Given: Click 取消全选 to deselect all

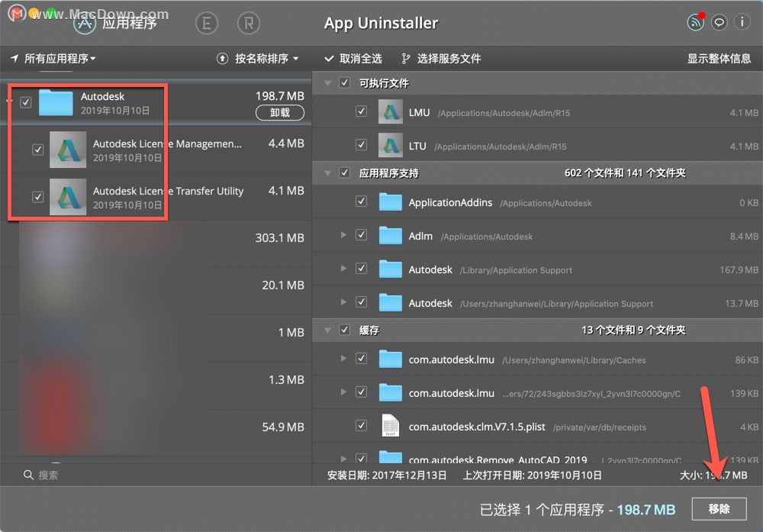Looking at the screenshot, I should (x=354, y=59).
